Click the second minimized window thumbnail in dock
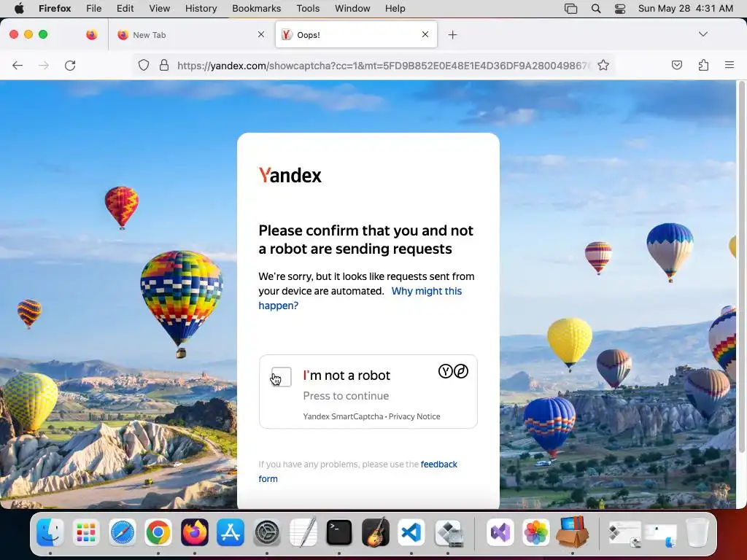Image resolution: width=747 pixels, height=560 pixels. [660, 534]
